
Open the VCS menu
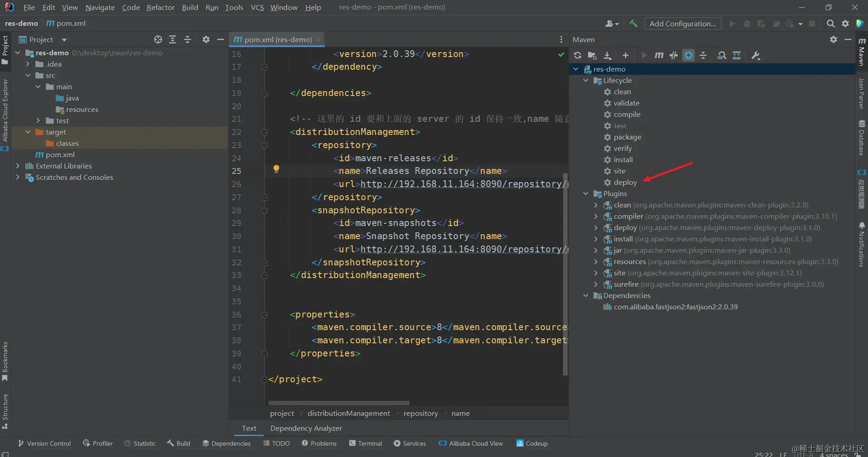point(257,7)
